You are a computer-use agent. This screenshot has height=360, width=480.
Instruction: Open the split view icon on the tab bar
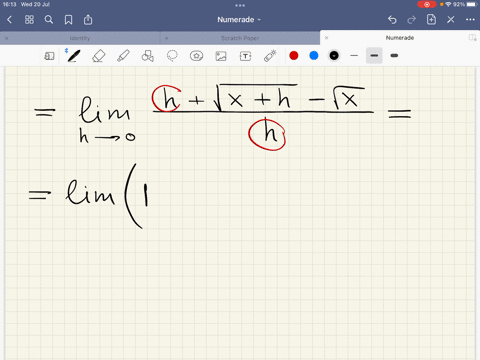(472, 37)
